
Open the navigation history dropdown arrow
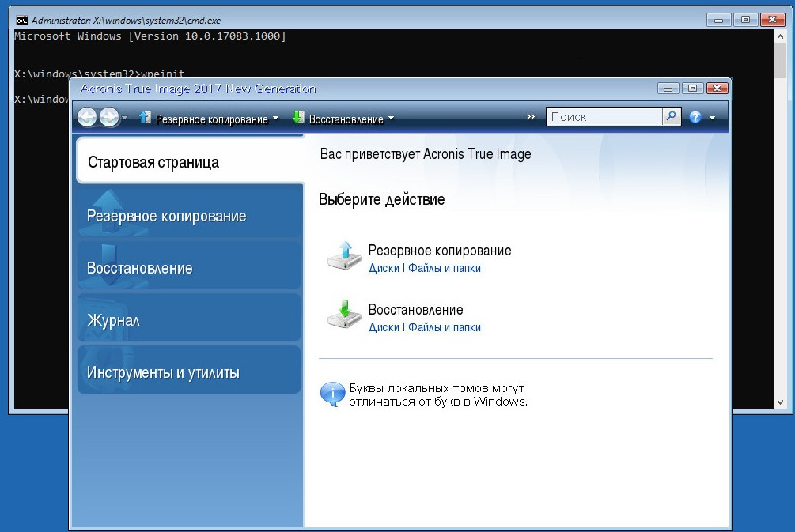[x=125, y=119]
